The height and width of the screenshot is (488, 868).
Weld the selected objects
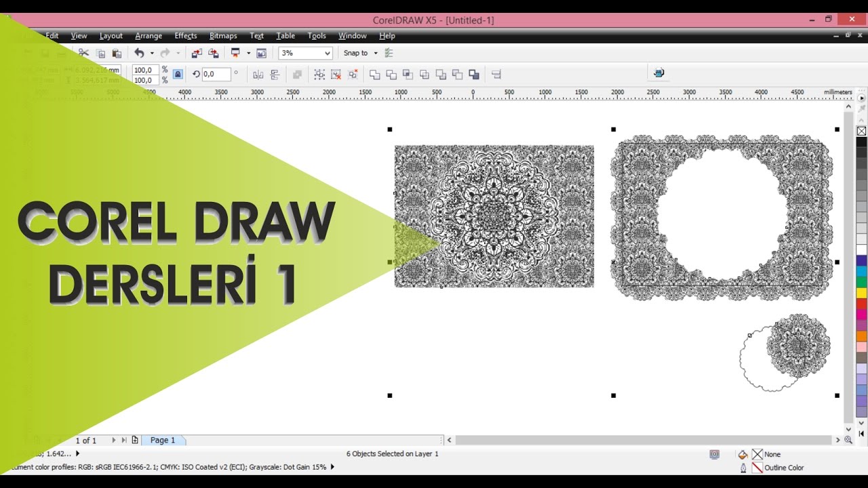374,75
